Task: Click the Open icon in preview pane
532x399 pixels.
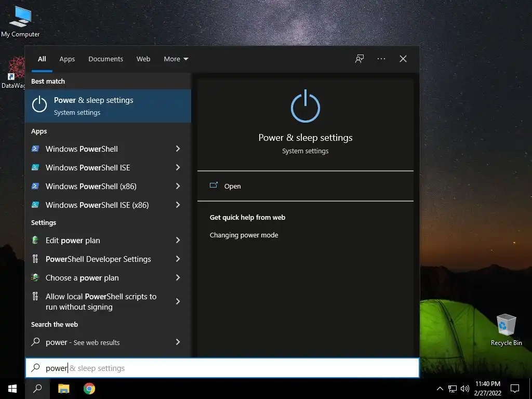Action: point(214,185)
